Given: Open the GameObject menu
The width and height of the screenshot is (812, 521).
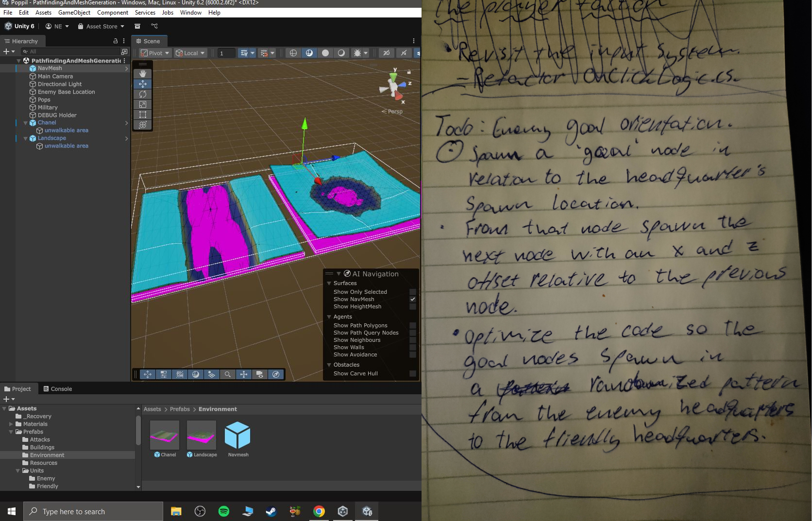Looking at the screenshot, I should (74, 13).
